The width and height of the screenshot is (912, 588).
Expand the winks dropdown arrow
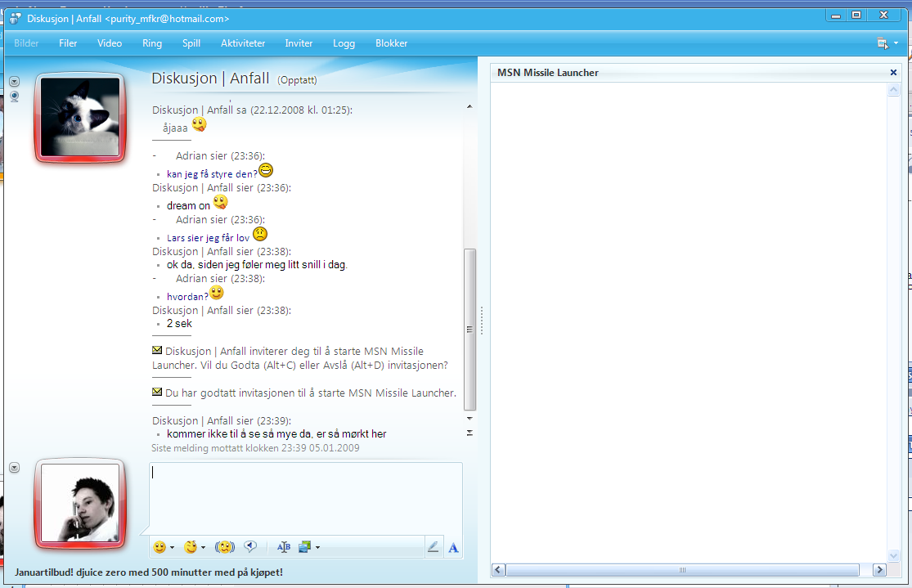click(x=203, y=547)
